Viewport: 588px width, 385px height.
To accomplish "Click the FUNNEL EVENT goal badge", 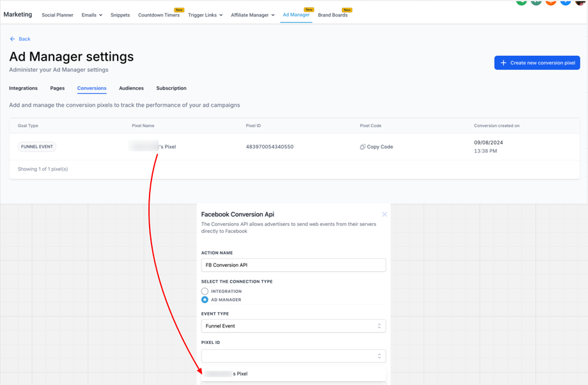I will [37, 146].
